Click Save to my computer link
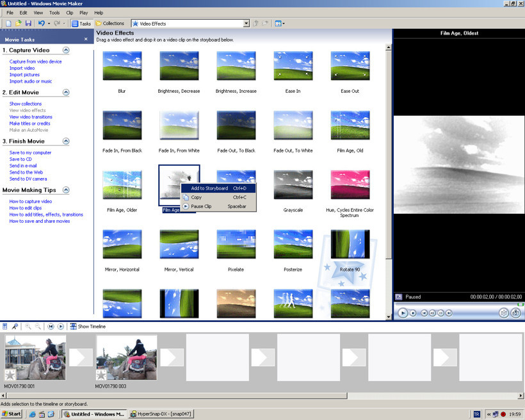Viewport: 525px width, 420px height. pyautogui.click(x=30, y=153)
